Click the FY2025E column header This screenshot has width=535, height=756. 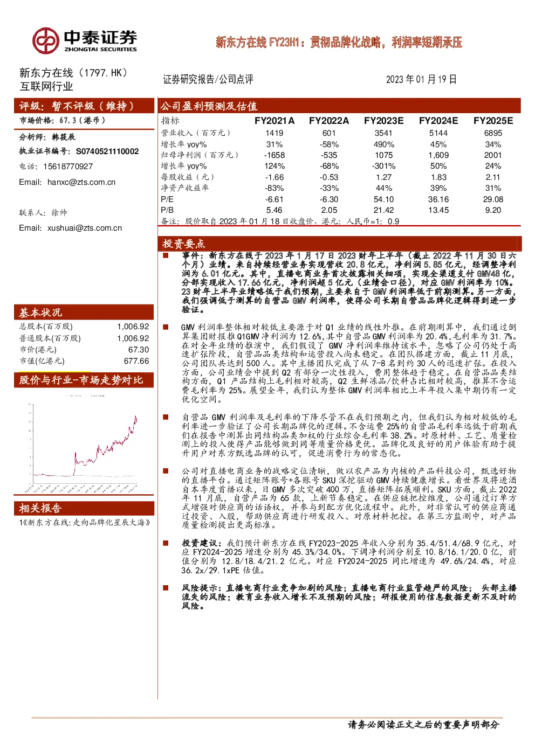493,121
